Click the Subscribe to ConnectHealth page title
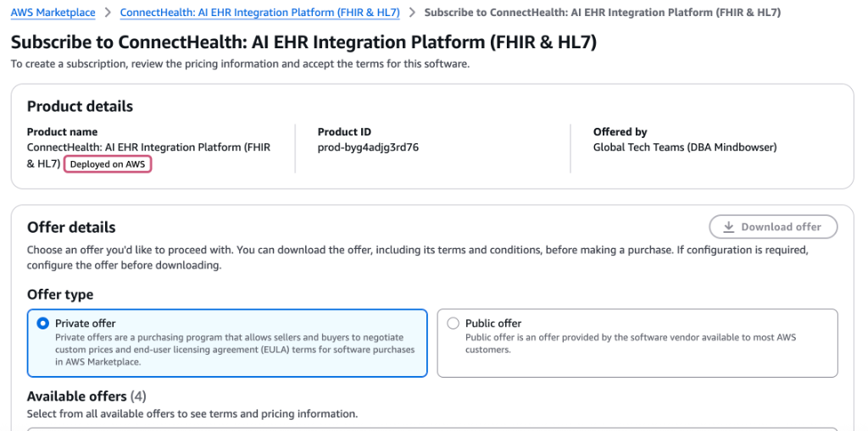This screenshot has height=431, width=868. coord(303,42)
